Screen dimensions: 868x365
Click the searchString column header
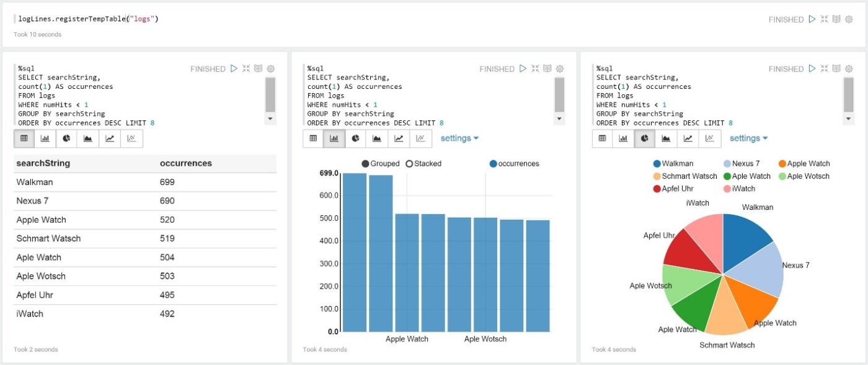coord(43,164)
